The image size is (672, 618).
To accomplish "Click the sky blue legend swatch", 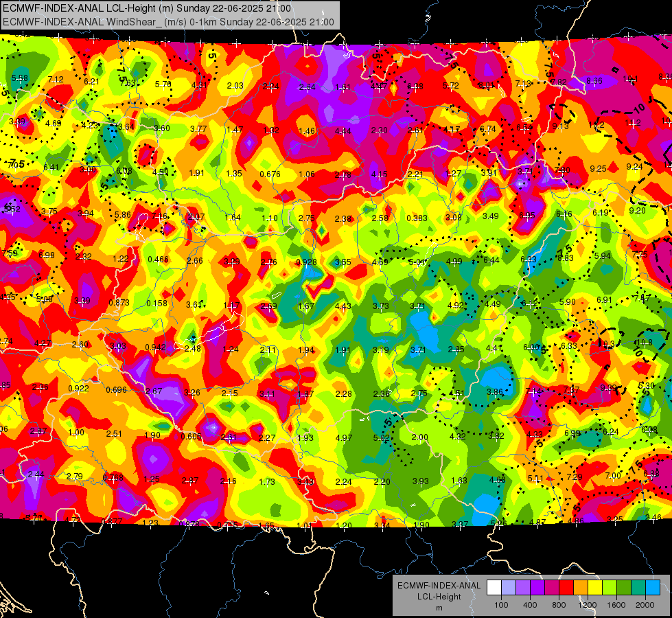I will point(653,588).
